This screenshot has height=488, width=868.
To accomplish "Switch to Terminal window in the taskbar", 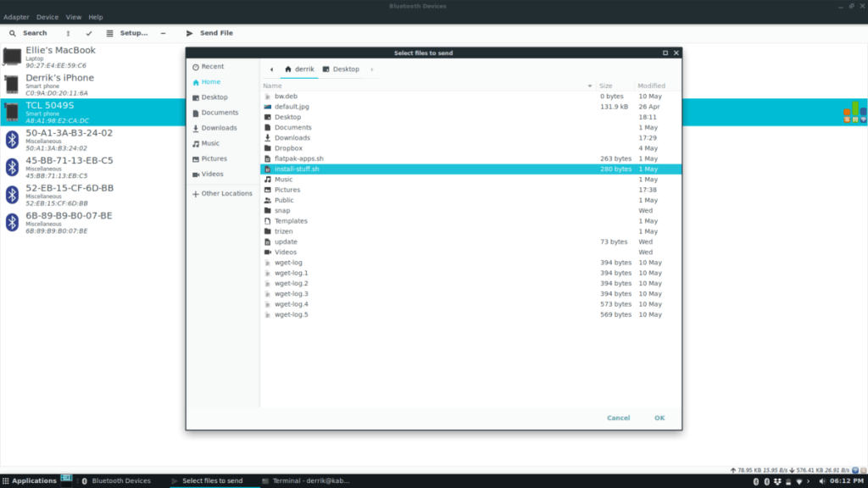I will pos(306,480).
